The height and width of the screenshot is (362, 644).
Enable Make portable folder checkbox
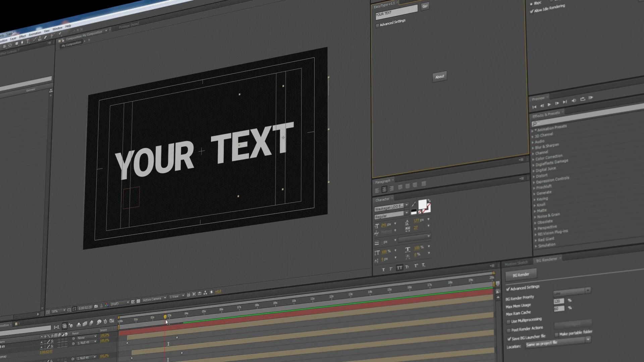(x=557, y=335)
